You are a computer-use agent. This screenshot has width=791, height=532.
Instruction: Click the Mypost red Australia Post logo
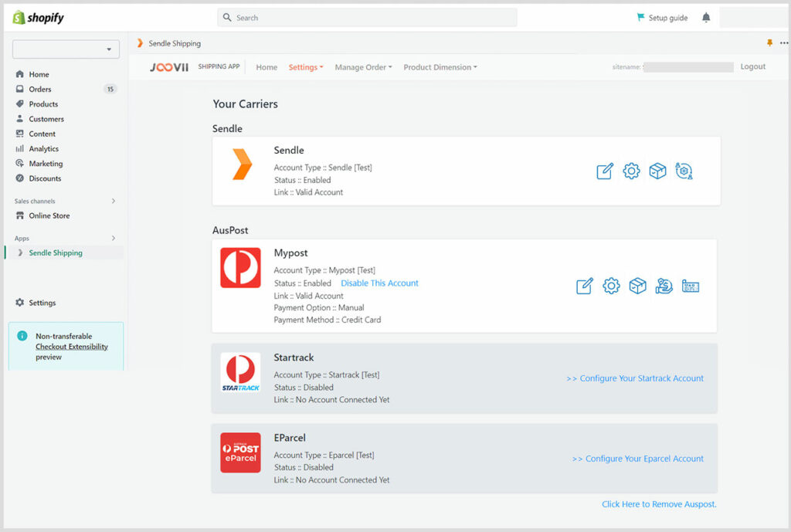tap(241, 268)
